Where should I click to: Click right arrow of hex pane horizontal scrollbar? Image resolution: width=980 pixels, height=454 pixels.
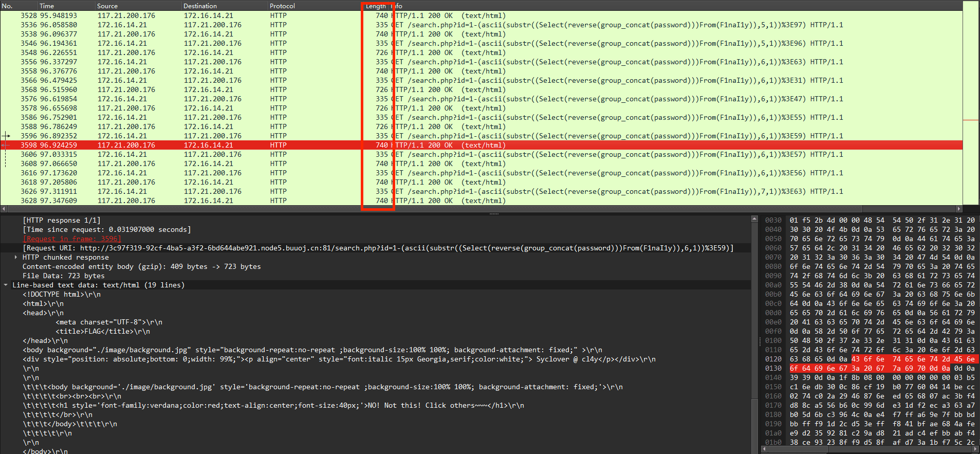975,449
